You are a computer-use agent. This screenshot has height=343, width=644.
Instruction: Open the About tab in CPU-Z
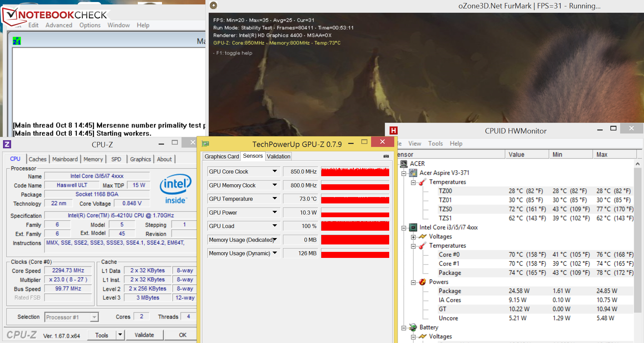tap(164, 159)
